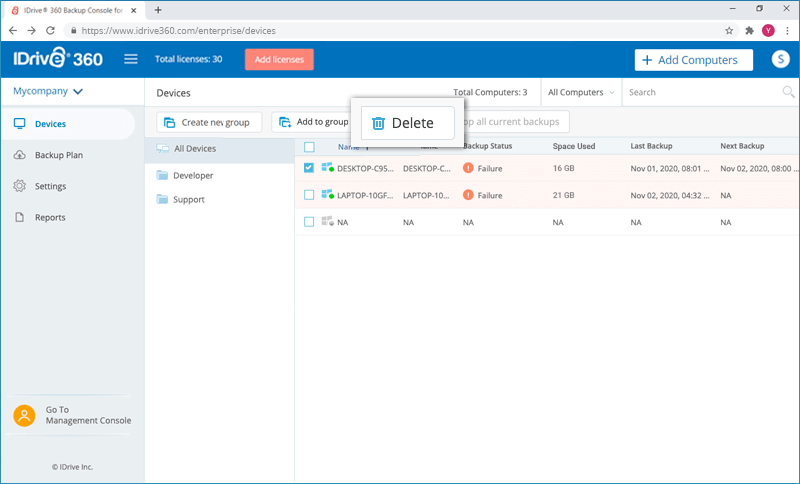
Task: Click the Failure status icon for DESKTOP-C95
Action: click(468, 168)
